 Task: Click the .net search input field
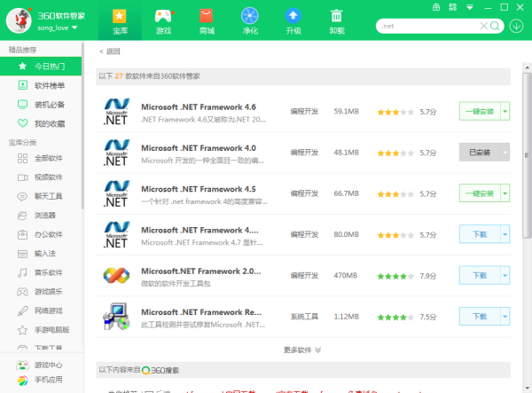tap(426, 26)
